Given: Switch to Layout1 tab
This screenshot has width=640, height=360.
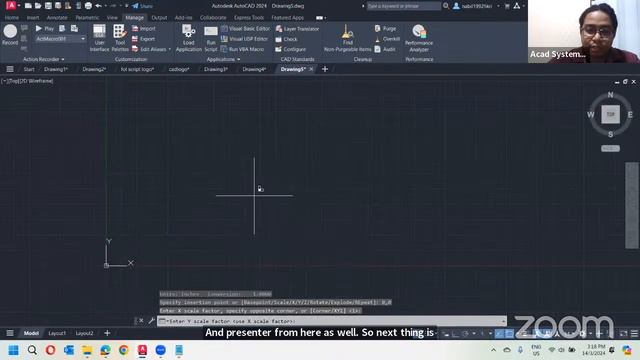Looking at the screenshot, I should 57,333.
